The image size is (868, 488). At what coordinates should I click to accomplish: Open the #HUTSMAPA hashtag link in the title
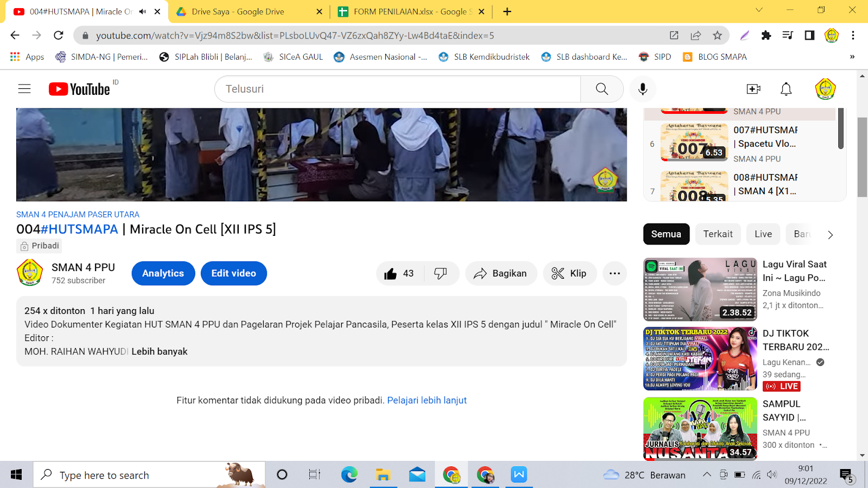pyautogui.click(x=79, y=229)
